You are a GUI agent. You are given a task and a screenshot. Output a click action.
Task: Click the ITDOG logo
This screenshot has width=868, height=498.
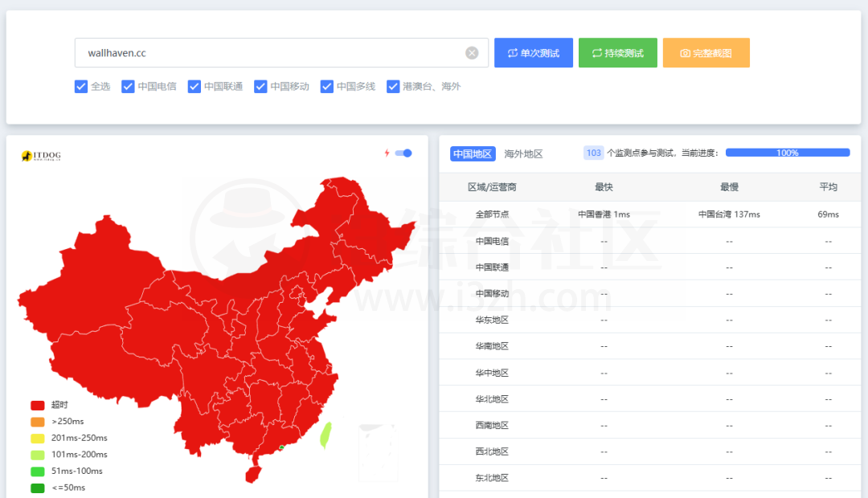pyautogui.click(x=41, y=156)
